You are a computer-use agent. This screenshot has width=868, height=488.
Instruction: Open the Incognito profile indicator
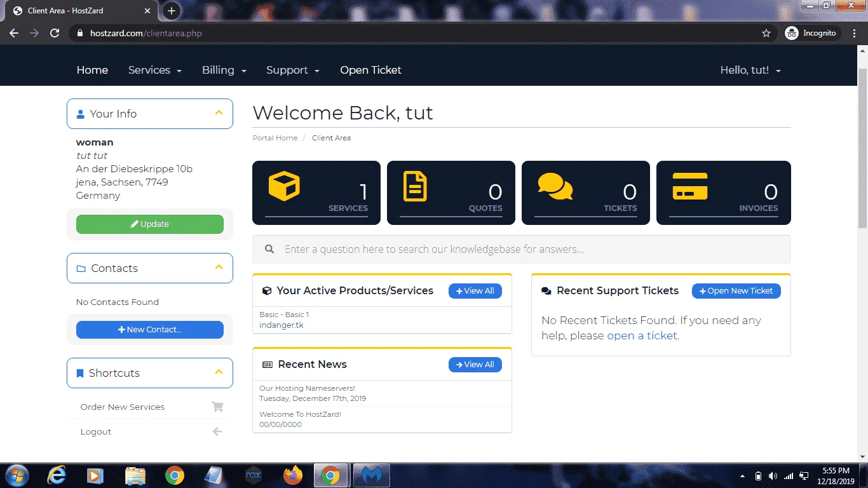pyautogui.click(x=812, y=33)
